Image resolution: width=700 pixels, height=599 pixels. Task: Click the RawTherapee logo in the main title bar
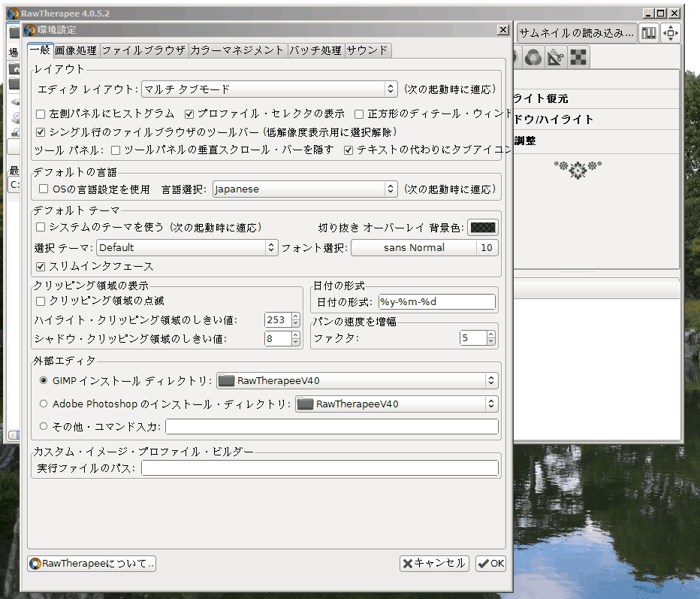[14, 14]
